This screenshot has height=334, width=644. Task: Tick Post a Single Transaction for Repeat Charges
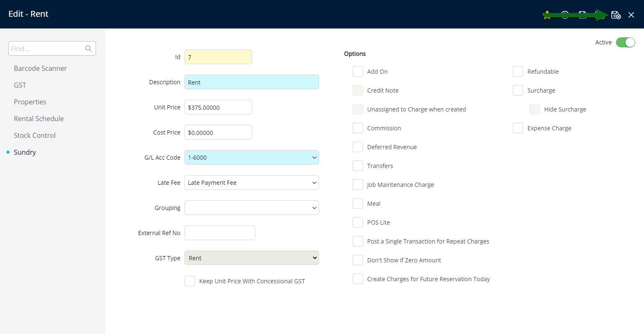[358, 241]
